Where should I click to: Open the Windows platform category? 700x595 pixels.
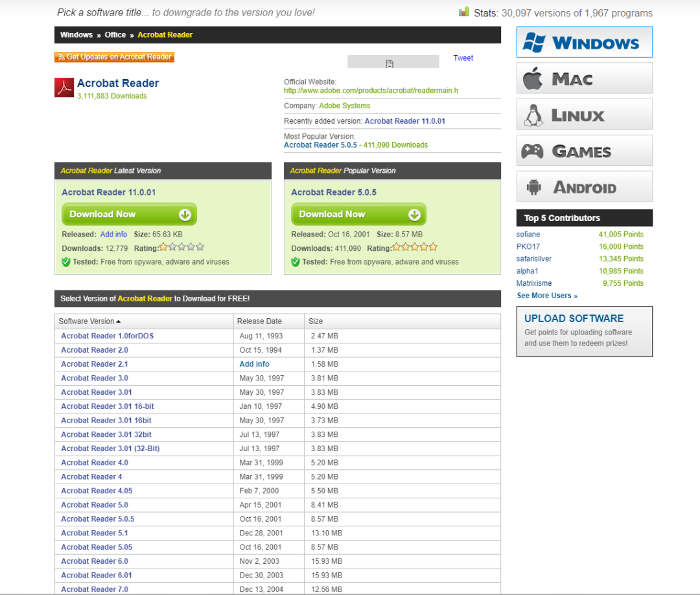(584, 42)
